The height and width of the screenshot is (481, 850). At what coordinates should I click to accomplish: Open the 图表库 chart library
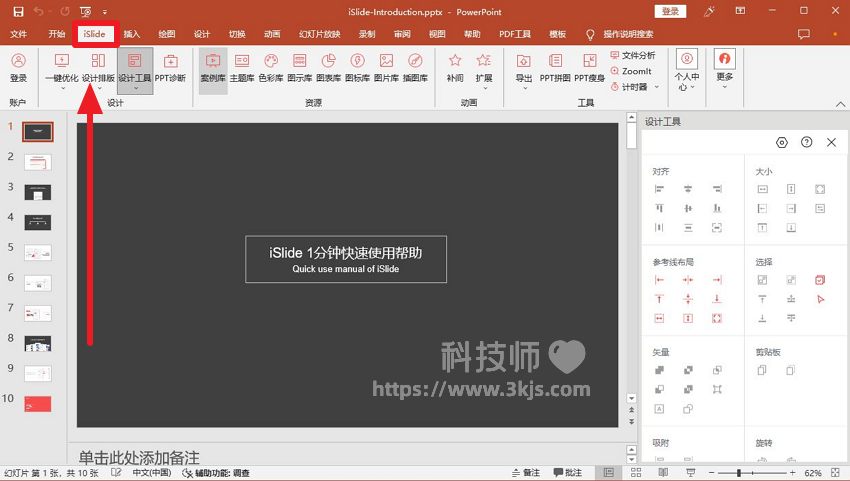(x=328, y=68)
